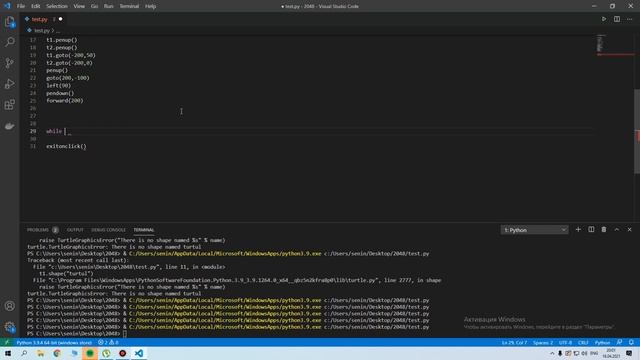Click the minimap code overview
Image resolution: width=640 pixels, height=360 pixels.
[x=600, y=43]
